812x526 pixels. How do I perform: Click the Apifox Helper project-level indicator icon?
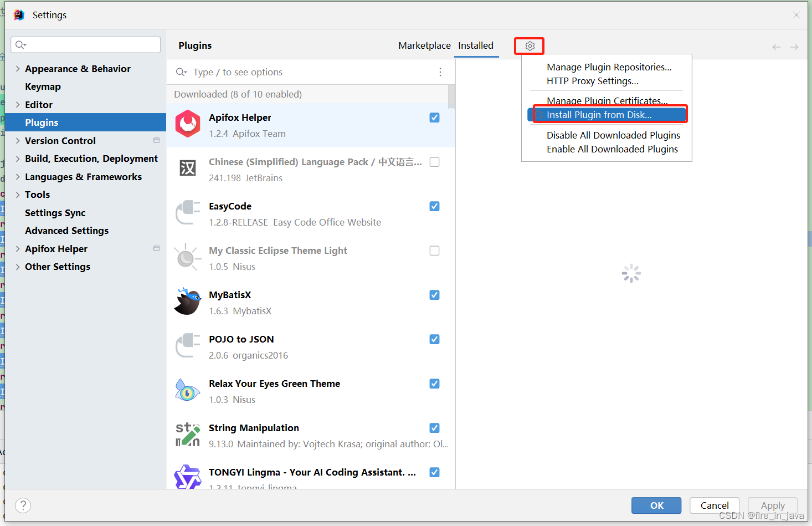click(157, 249)
